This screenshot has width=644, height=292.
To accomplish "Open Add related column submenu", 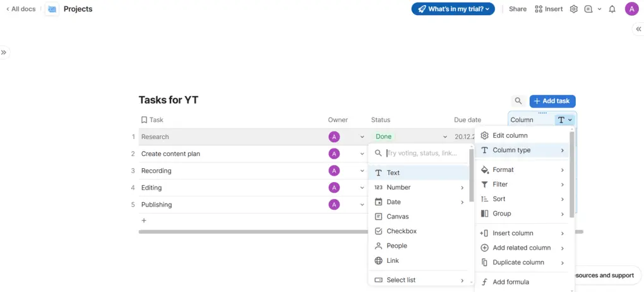I will coord(522,248).
